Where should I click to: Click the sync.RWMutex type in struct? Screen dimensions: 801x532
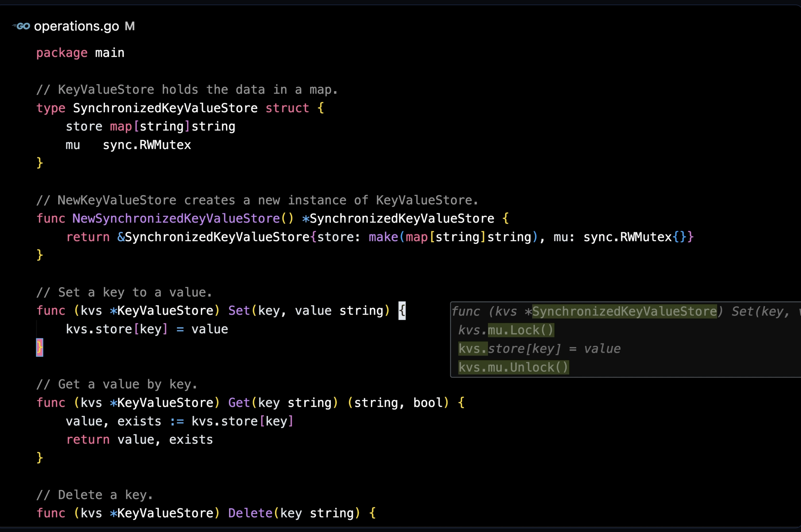pyautogui.click(x=147, y=145)
